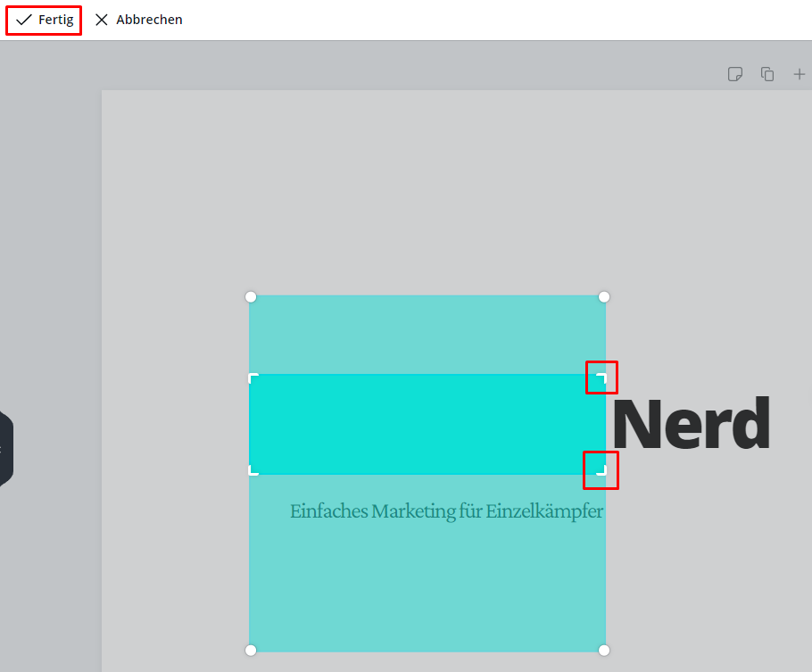Confirm the crop with Fertig
The image size is (812, 672).
(x=44, y=21)
